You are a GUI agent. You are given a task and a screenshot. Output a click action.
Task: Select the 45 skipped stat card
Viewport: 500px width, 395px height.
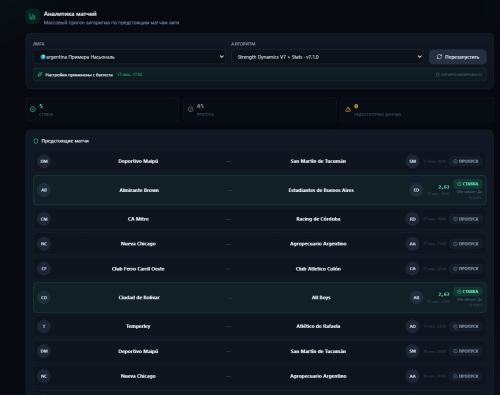point(260,109)
